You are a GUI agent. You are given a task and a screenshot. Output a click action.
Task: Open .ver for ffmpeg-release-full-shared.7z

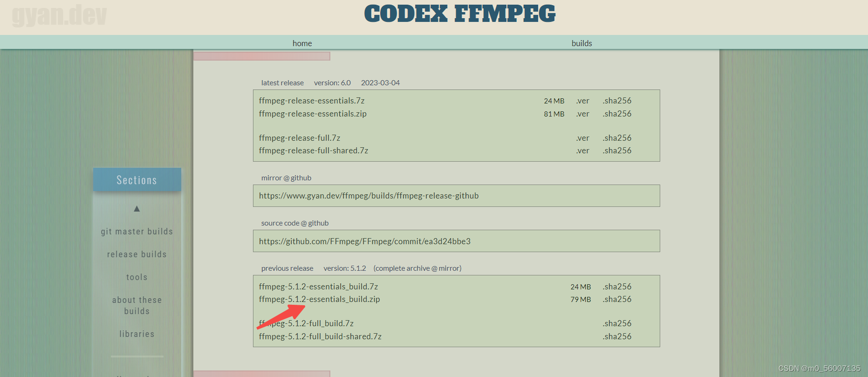point(582,151)
